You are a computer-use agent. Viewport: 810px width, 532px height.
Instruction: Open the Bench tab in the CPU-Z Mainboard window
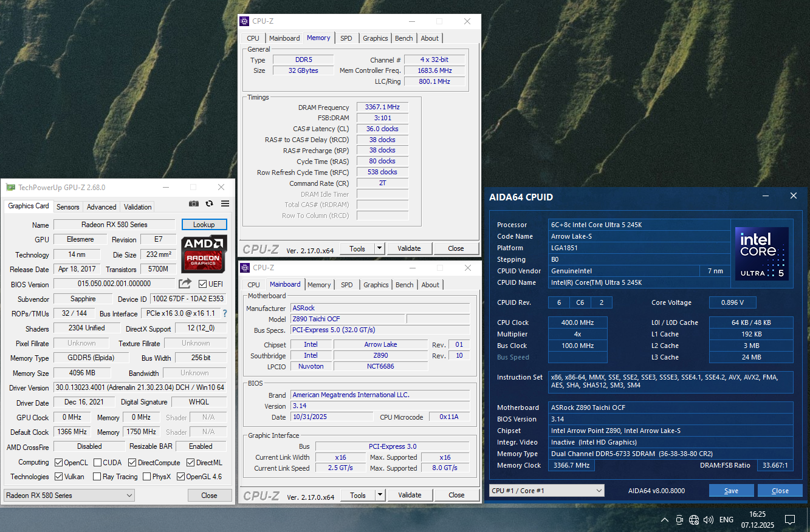(x=405, y=285)
